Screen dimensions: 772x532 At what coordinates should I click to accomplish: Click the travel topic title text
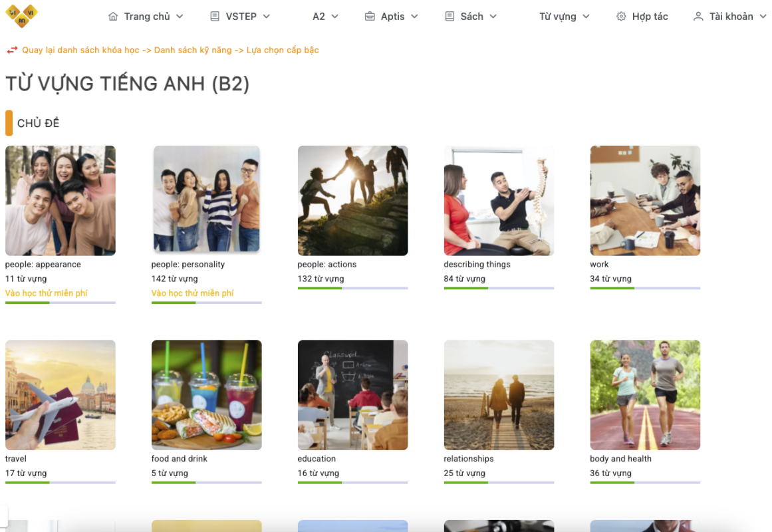pyautogui.click(x=16, y=459)
